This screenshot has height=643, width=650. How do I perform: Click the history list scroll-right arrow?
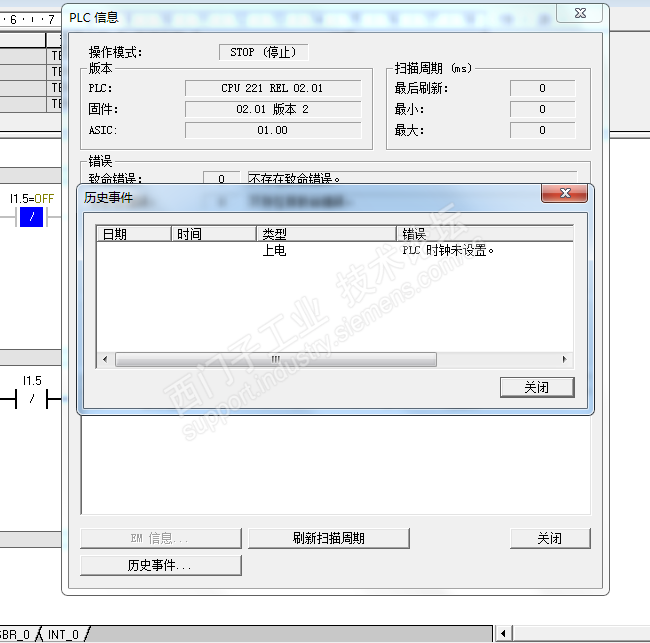tap(565, 359)
